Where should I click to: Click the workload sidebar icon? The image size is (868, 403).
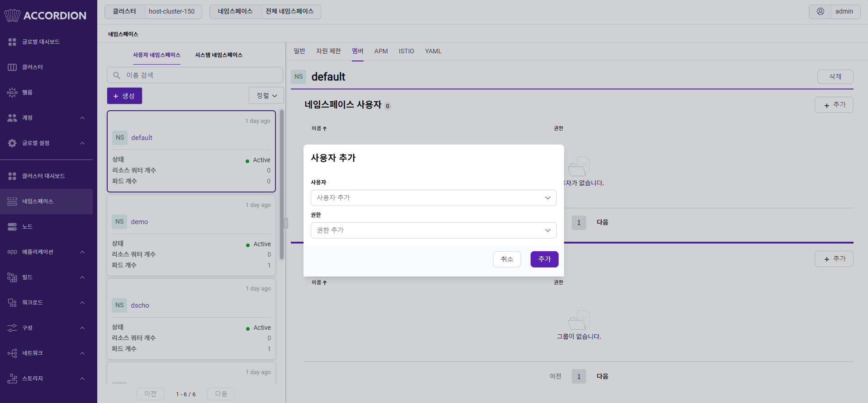[12, 302]
